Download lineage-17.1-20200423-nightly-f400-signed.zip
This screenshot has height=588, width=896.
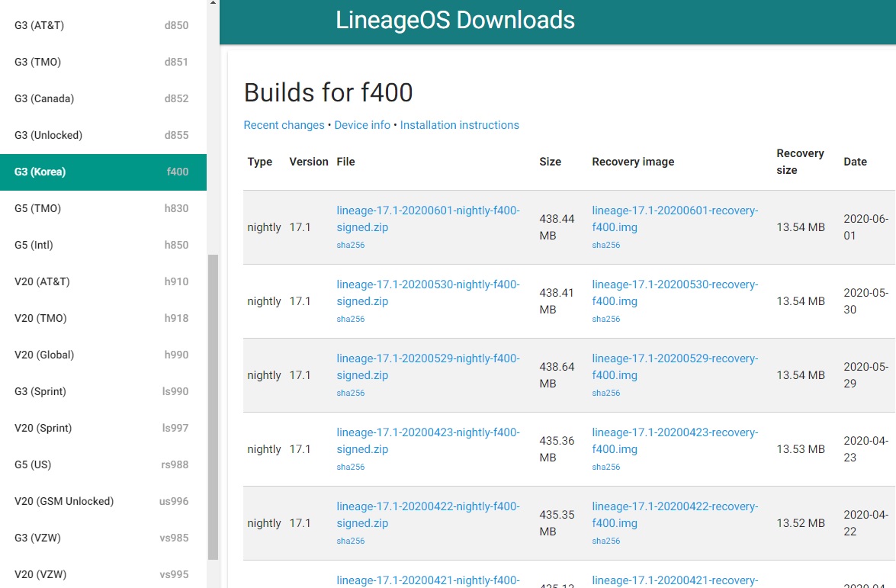click(428, 441)
